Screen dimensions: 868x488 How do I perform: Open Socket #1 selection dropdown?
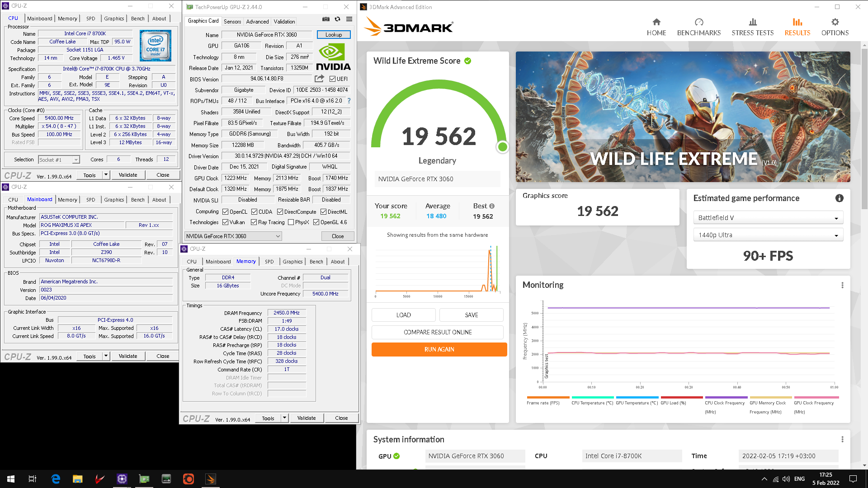[x=59, y=160]
